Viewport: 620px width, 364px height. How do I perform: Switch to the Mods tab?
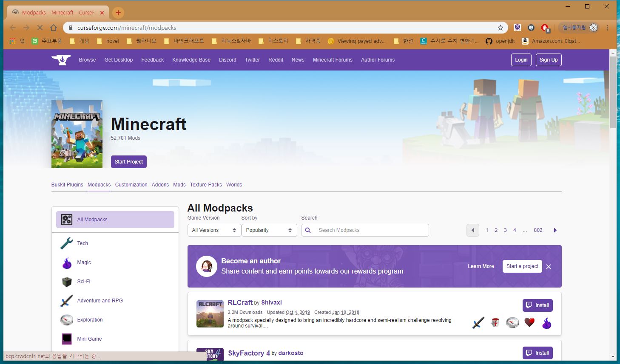point(179,185)
